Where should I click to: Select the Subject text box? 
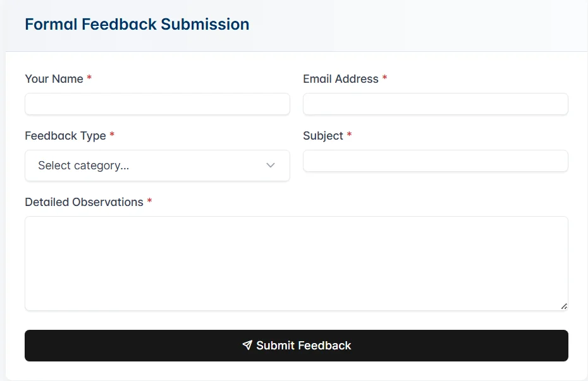point(435,160)
